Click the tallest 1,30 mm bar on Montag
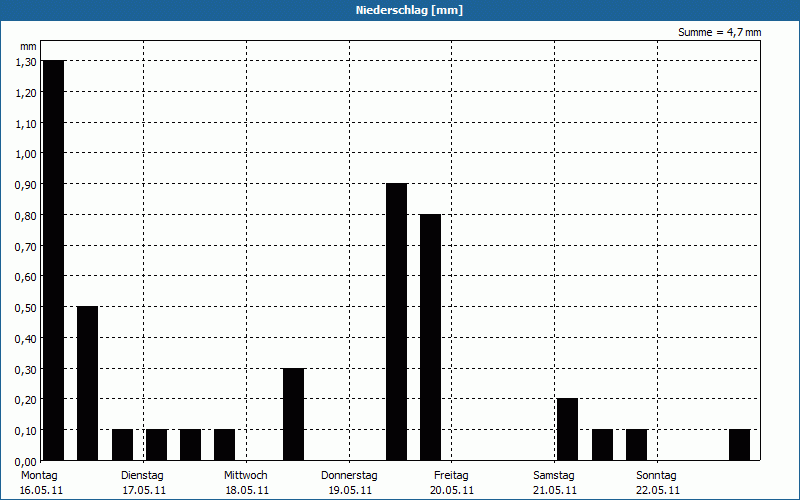This screenshot has height=500, width=800. tap(54, 260)
